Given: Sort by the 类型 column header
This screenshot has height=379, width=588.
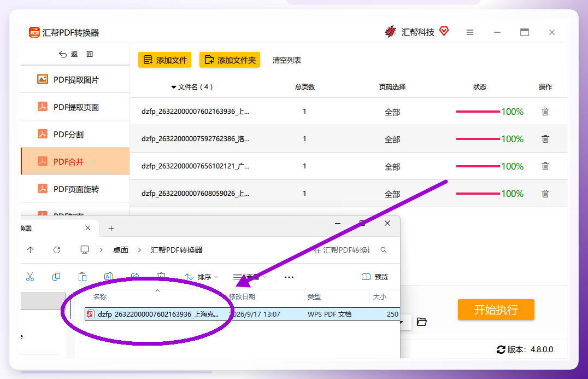Looking at the screenshot, I should [314, 296].
